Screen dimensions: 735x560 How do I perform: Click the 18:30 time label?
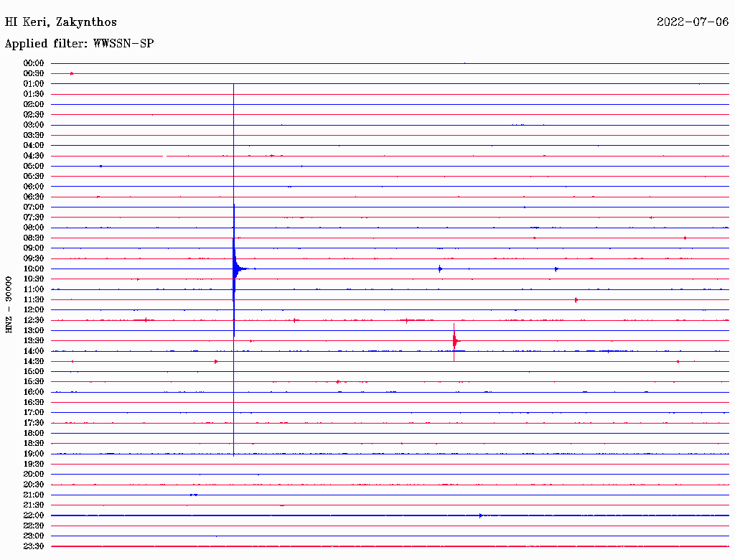coord(34,444)
